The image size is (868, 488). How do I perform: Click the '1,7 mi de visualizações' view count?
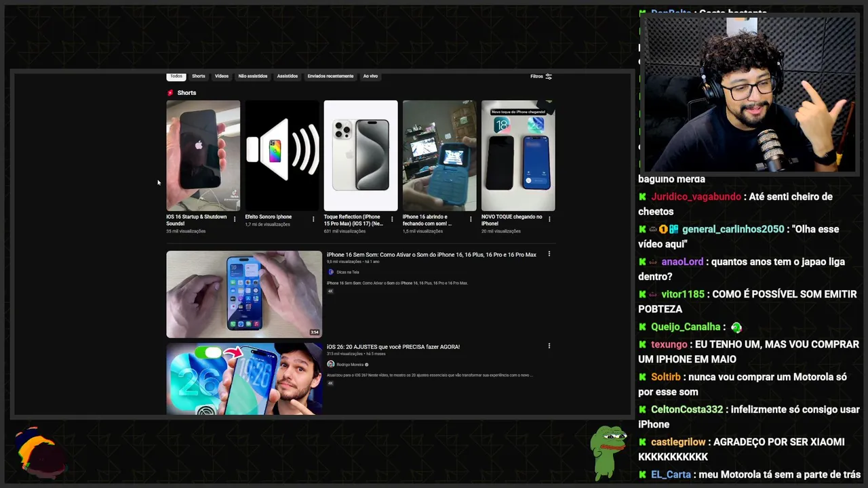tap(267, 224)
